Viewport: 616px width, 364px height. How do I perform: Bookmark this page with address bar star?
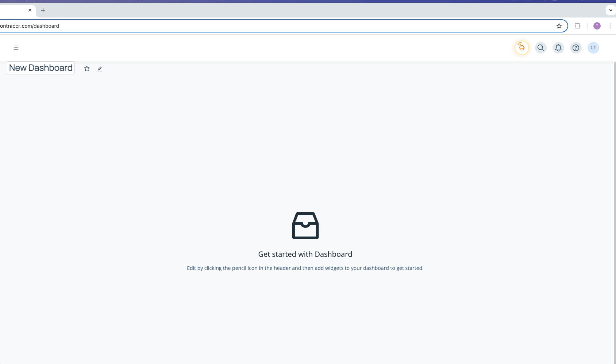[x=559, y=26]
